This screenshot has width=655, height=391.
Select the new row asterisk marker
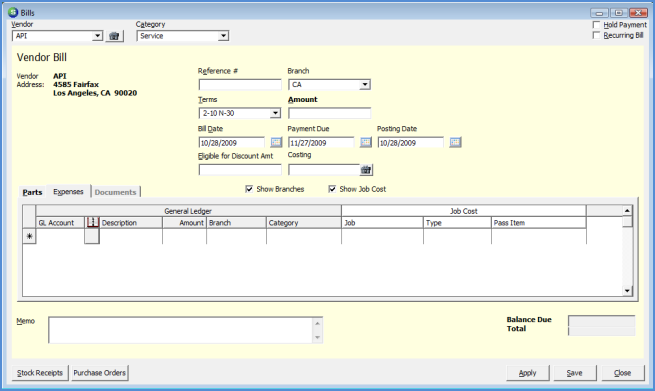[29, 236]
